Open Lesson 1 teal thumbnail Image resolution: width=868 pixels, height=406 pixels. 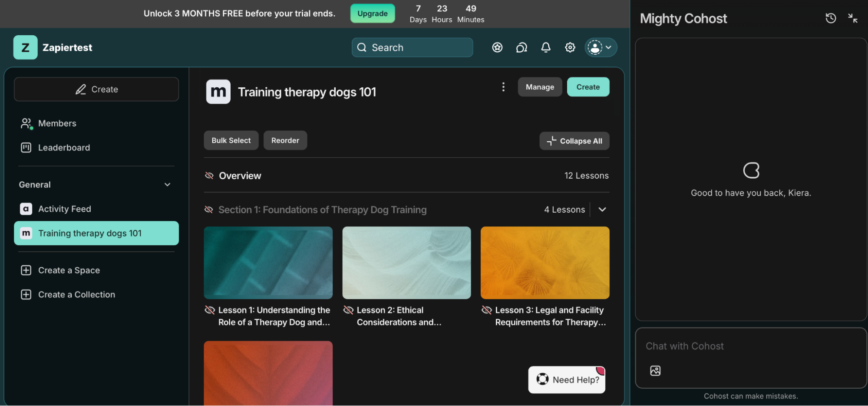click(x=268, y=263)
